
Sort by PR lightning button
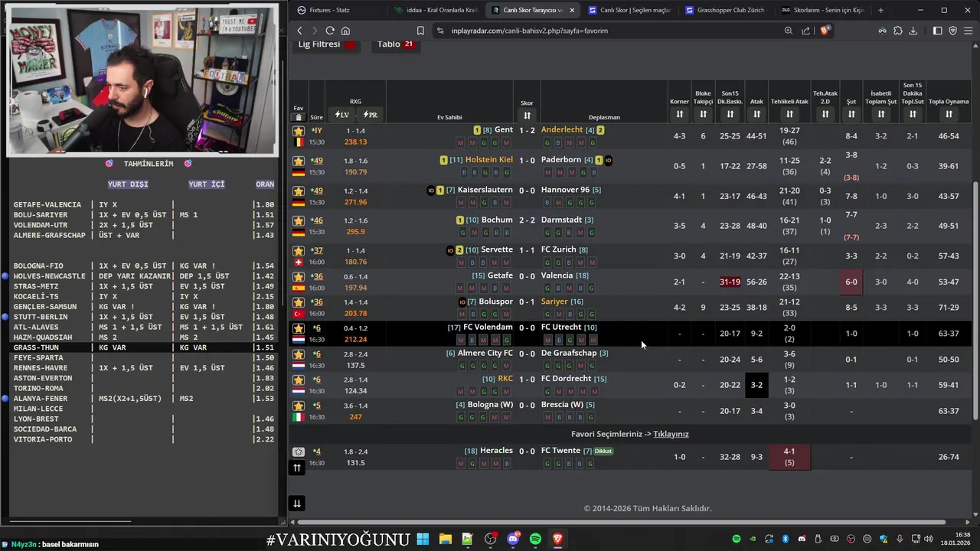pos(370,115)
